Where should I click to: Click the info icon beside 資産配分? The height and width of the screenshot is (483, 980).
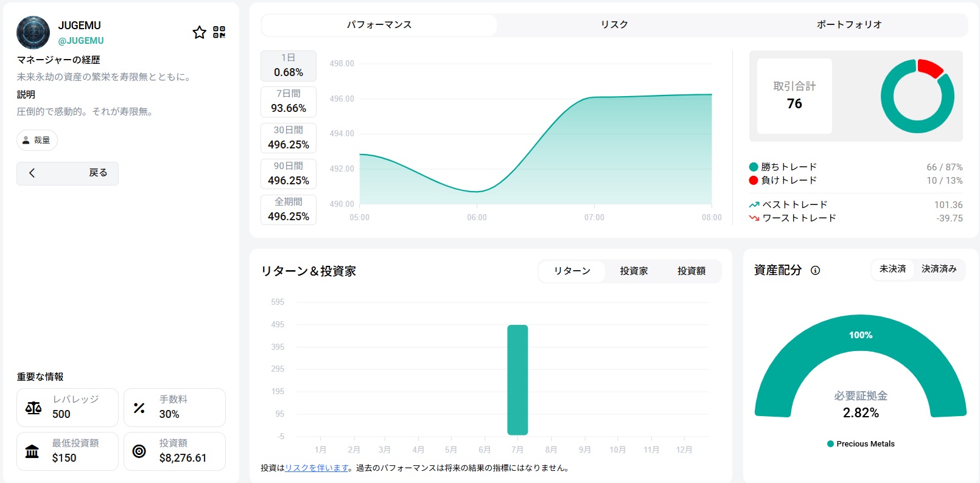click(x=816, y=271)
